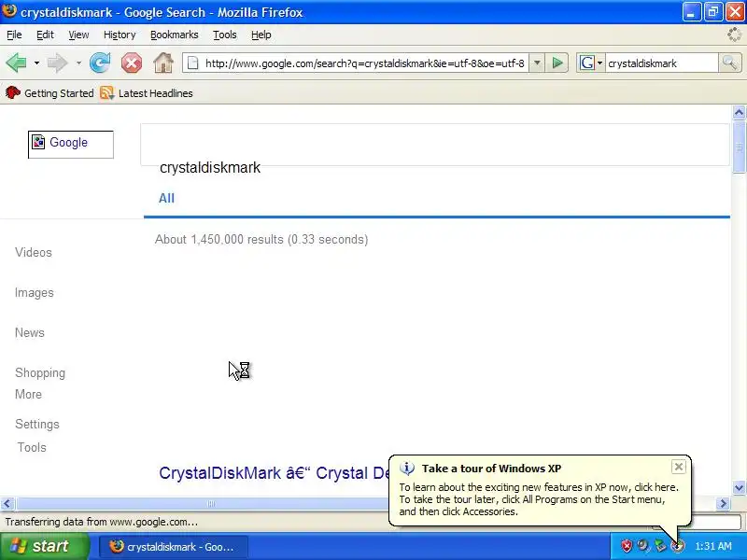Stop loading with the red X icon
This screenshot has width=747, height=560.
pyautogui.click(x=132, y=63)
